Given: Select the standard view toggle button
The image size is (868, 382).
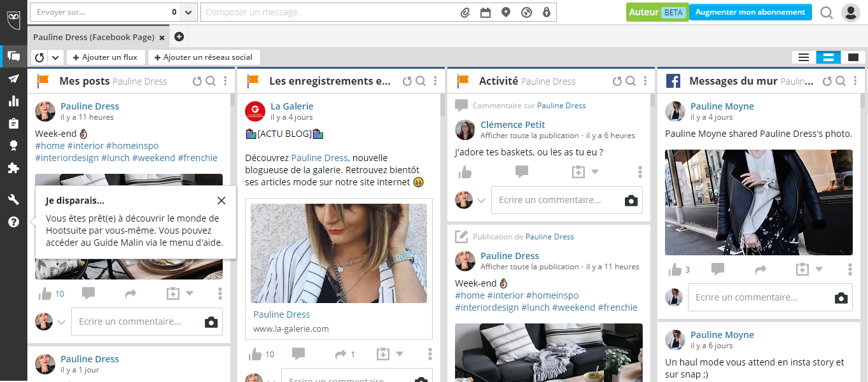Looking at the screenshot, I should pos(829,57).
